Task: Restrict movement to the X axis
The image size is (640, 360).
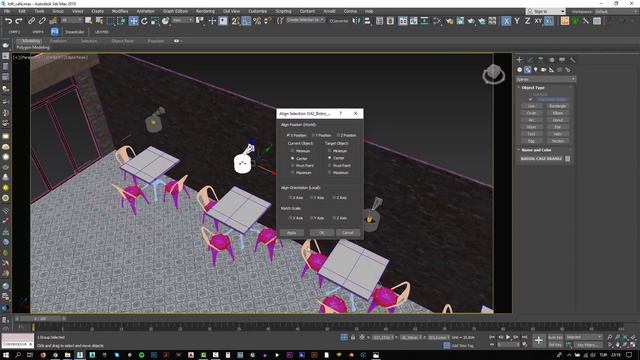Action: tap(506, 21)
